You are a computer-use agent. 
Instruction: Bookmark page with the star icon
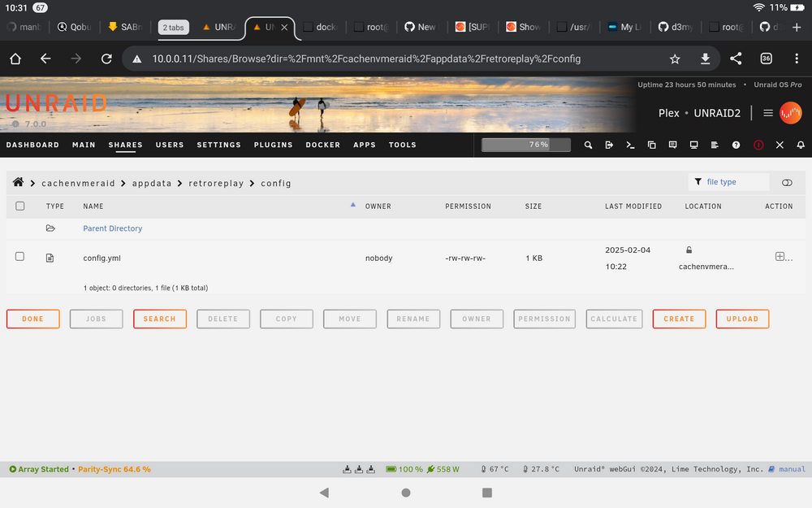click(x=675, y=59)
